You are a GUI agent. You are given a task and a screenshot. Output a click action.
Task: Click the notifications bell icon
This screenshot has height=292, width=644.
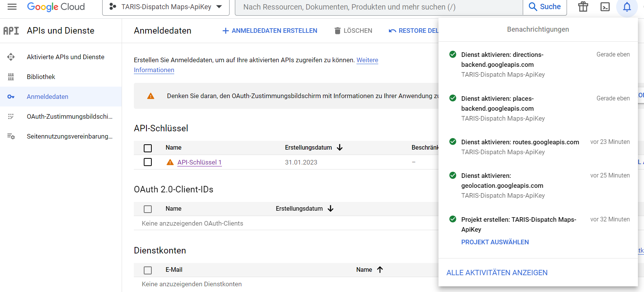coord(627,7)
